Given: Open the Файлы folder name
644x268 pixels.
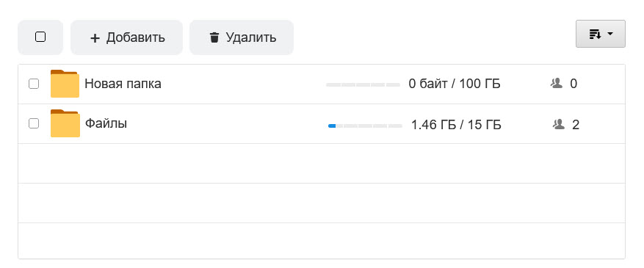Looking at the screenshot, I should tap(106, 123).
